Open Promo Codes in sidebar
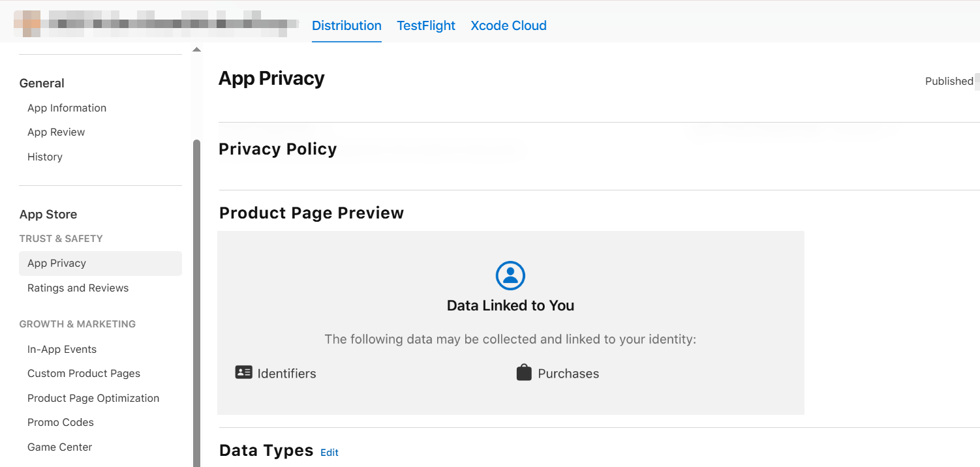The image size is (980, 467). (61, 422)
